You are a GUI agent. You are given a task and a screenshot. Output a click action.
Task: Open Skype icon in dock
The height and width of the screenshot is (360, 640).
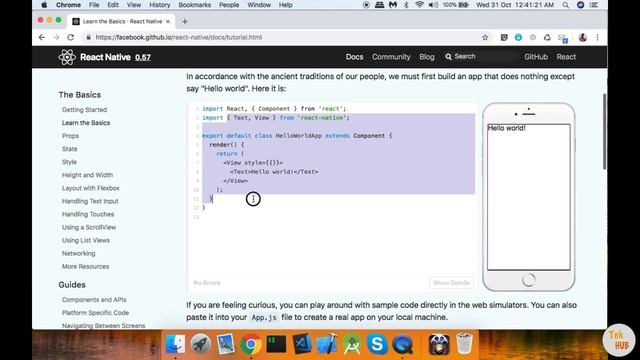click(377, 344)
